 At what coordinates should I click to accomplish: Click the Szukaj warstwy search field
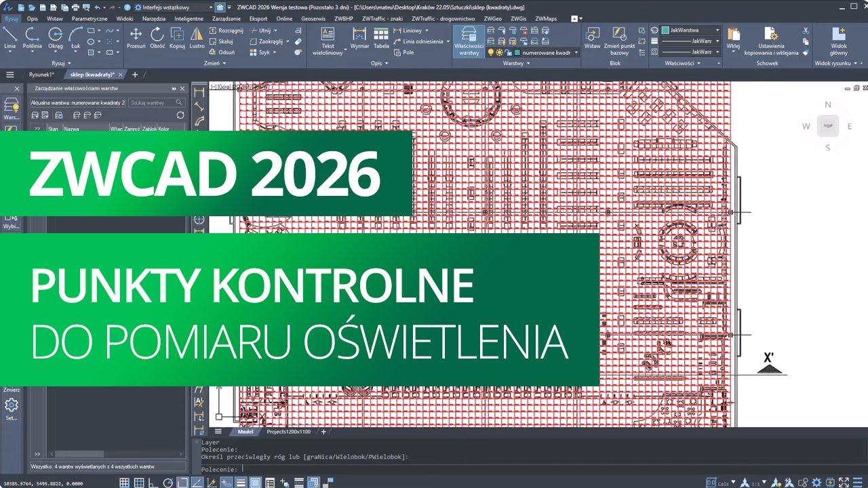(156, 102)
